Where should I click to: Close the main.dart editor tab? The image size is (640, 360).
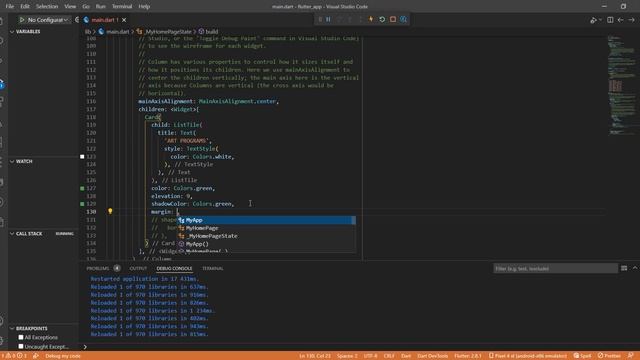pyautogui.click(x=124, y=20)
